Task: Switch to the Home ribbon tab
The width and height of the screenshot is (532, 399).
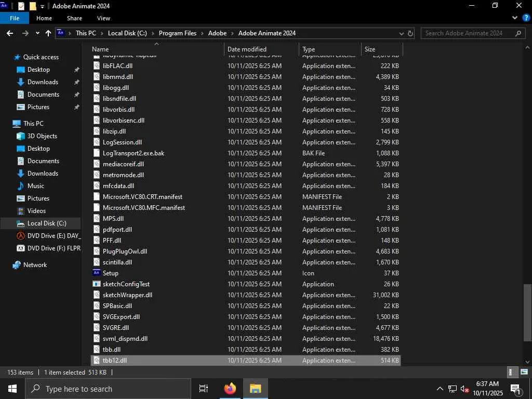Action: pos(44,18)
